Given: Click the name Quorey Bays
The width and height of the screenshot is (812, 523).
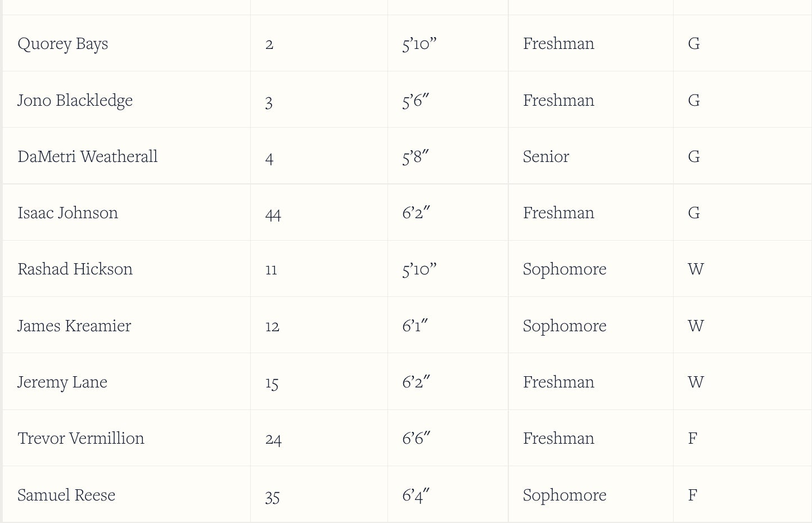Looking at the screenshot, I should pos(62,44).
